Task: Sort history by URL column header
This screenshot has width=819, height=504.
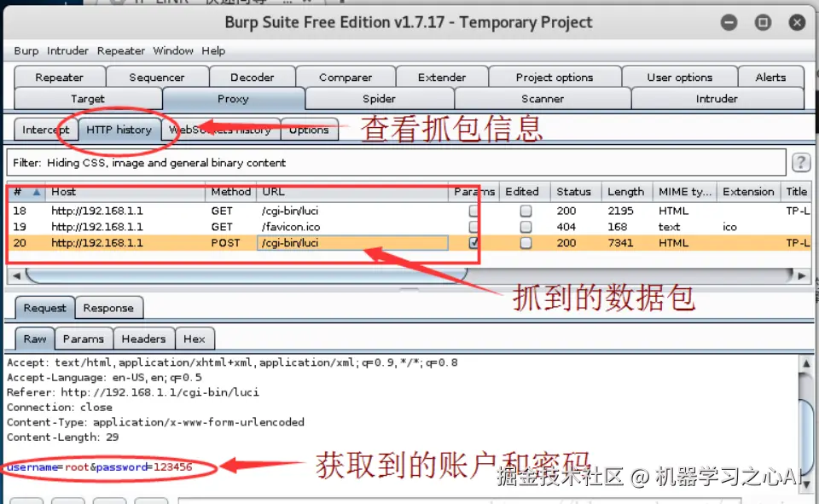Action: pos(352,192)
